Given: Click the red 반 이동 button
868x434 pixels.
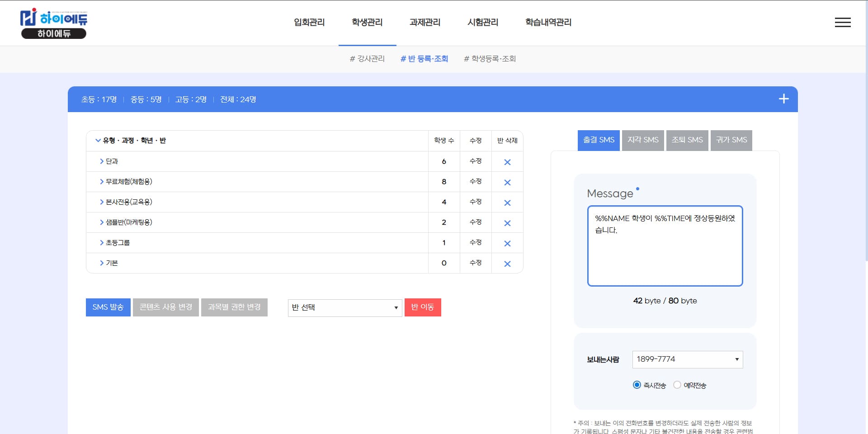Looking at the screenshot, I should tap(422, 307).
